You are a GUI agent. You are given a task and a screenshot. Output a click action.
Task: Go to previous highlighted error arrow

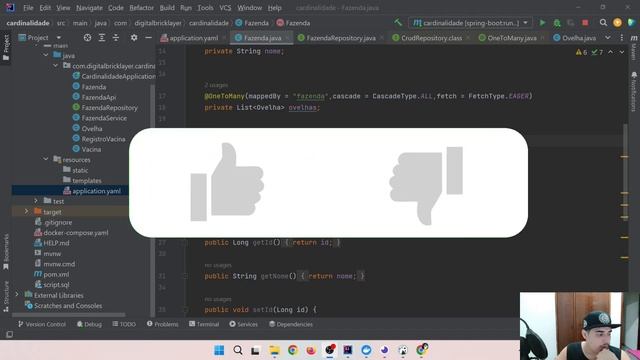[610, 52]
